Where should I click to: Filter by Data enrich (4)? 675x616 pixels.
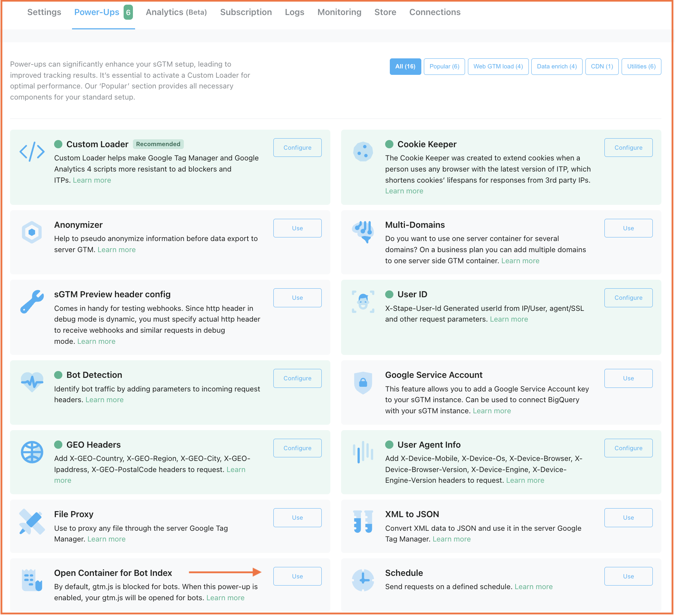(x=557, y=67)
